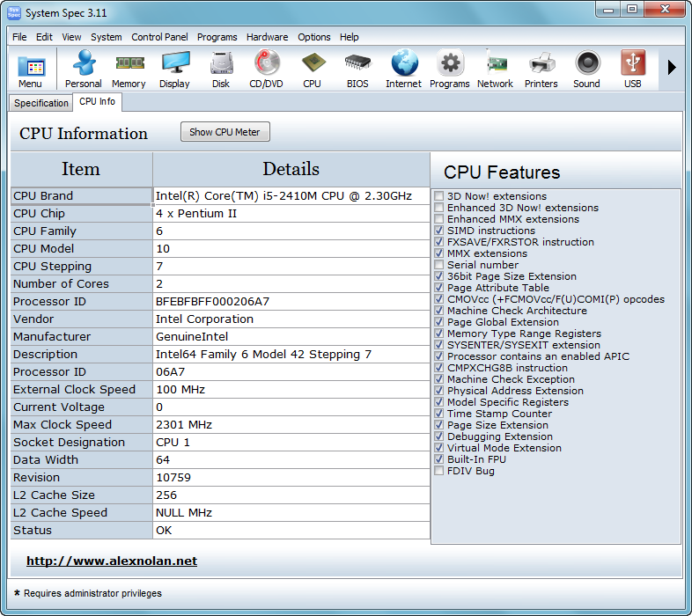This screenshot has height=616, width=692.
Task: Toggle Physical Address Extension checkbox
Action: click(x=438, y=391)
